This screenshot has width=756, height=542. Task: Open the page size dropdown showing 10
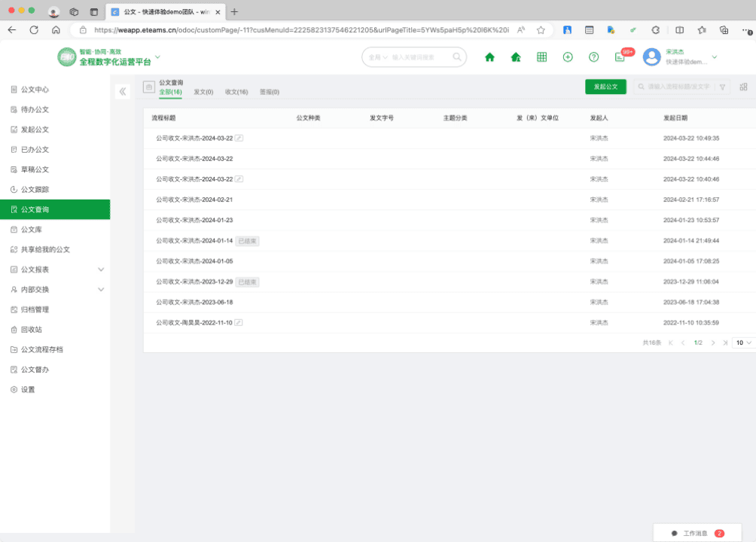(x=743, y=343)
